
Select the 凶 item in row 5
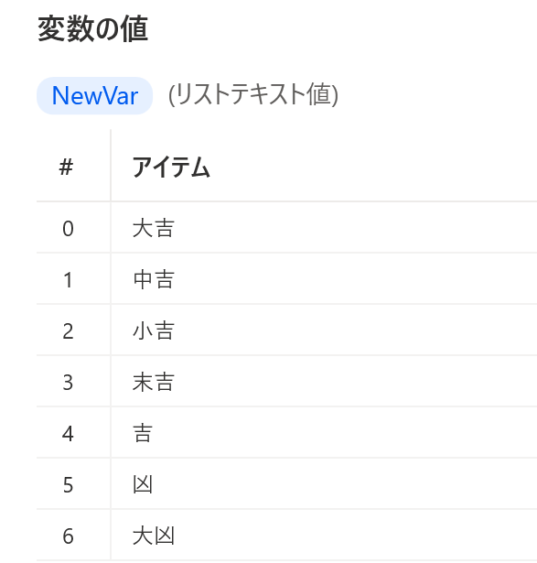[x=143, y=485]
